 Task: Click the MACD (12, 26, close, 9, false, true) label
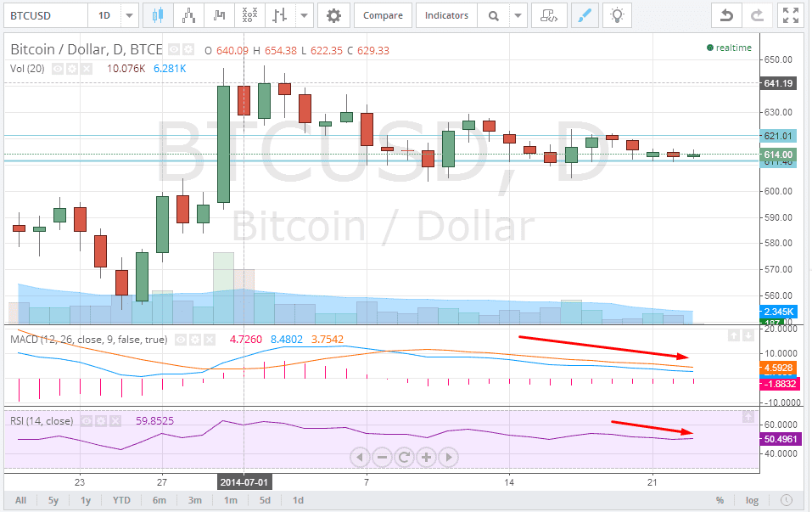88,340
